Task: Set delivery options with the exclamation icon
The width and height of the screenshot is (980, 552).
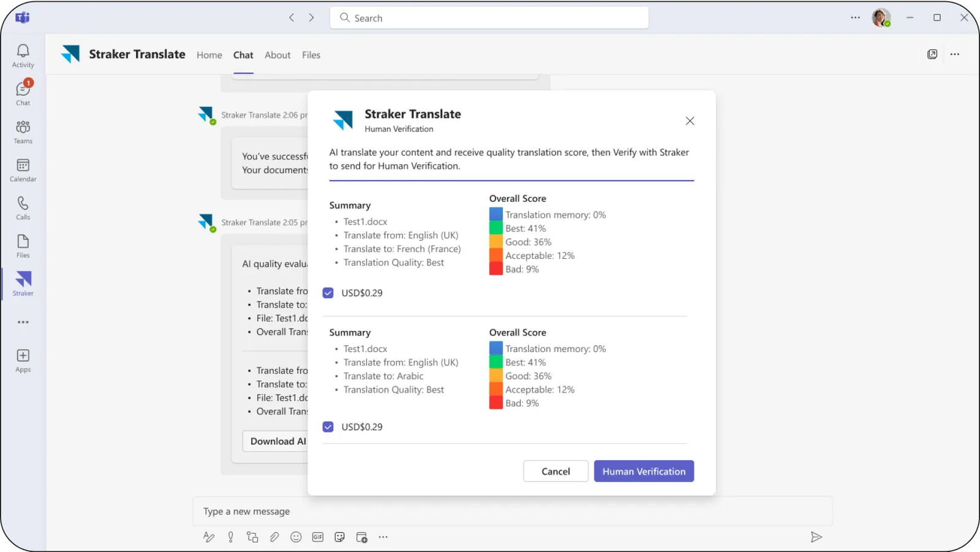Action: click(230, 537)
